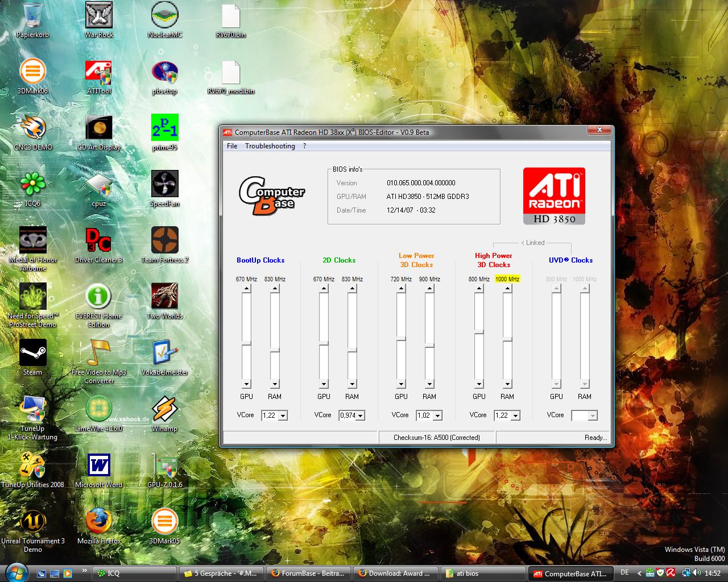Click the taskbar clock showing 14:52
Viewport: 728px width, 582px height.
[712, 573]
